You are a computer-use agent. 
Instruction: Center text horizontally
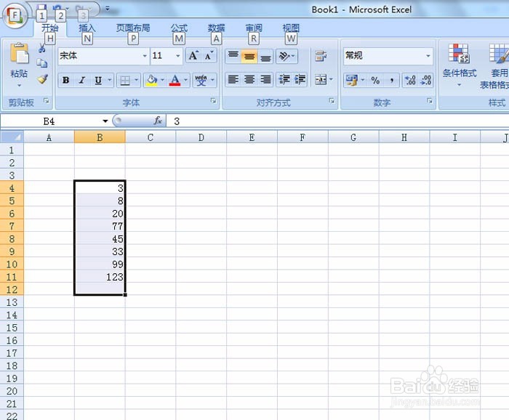[x=249, y=79]
